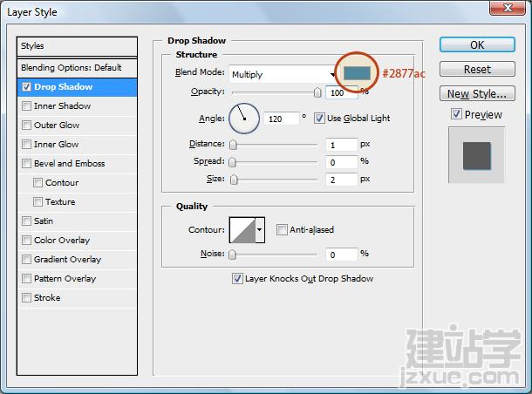The image size is (532, 394).
Task: Toggle the Preview checkbox
Action: pos(456,114)
